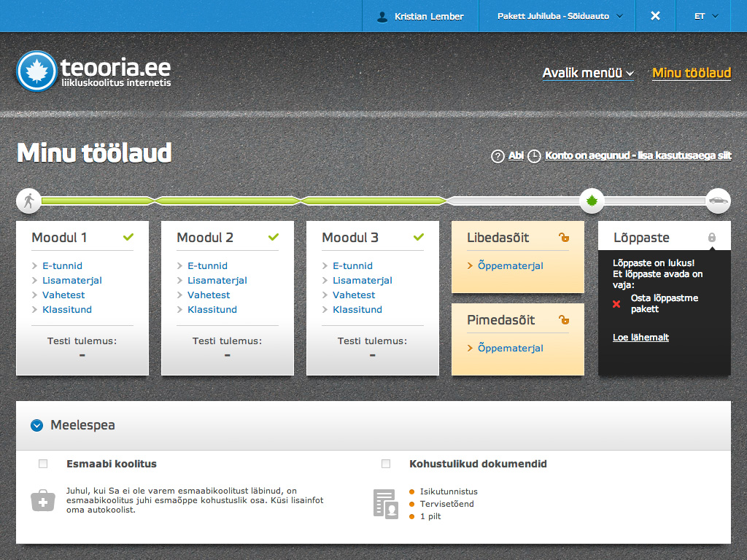Expand the Avalik menüü menu
Screen dimensions: 747x560
click(x=588, y=73)
